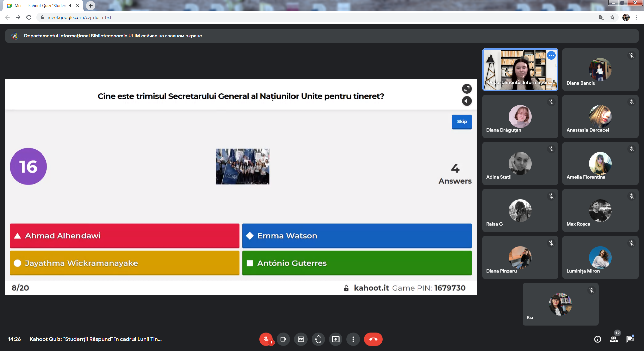Choose the answer Jayathma Wickramanayake
Image resolution: width=644 pixels, height=351 pixels.
point(125,263)
